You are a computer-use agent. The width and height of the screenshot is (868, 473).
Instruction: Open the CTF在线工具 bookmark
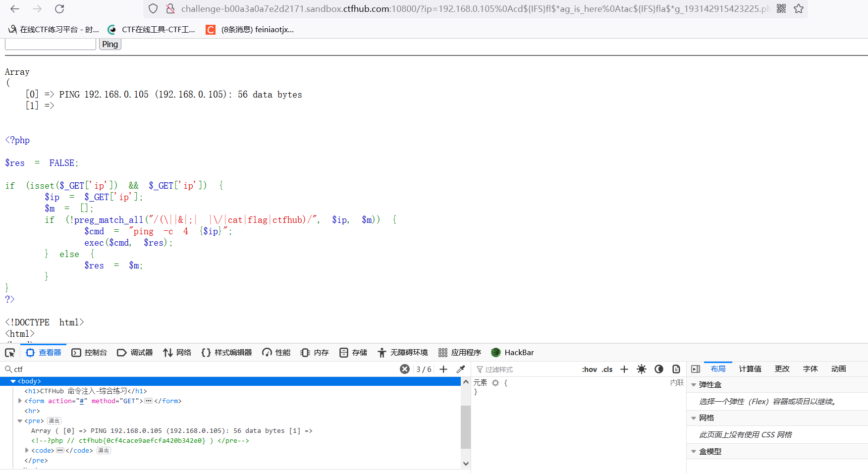coord(152,30)
